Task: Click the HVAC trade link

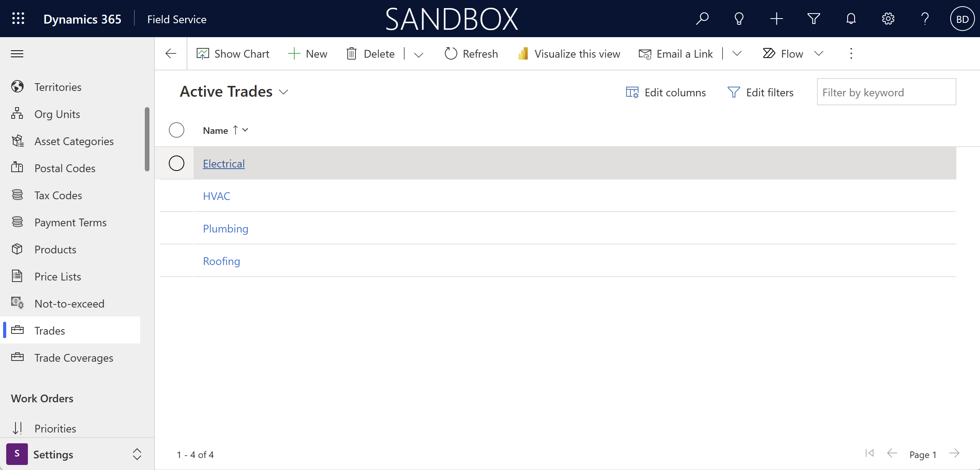Action: pos(216,195)
